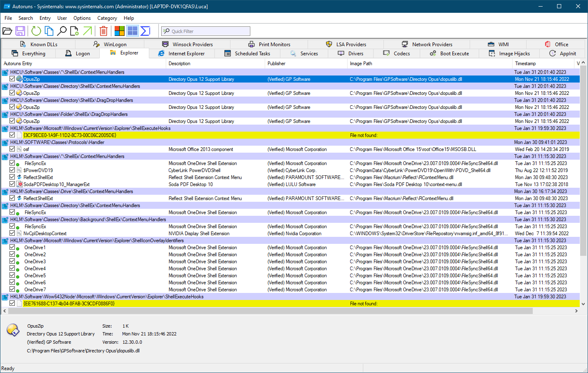Switch to the Scheduled Tasks tab

click(x=247, y=54)
